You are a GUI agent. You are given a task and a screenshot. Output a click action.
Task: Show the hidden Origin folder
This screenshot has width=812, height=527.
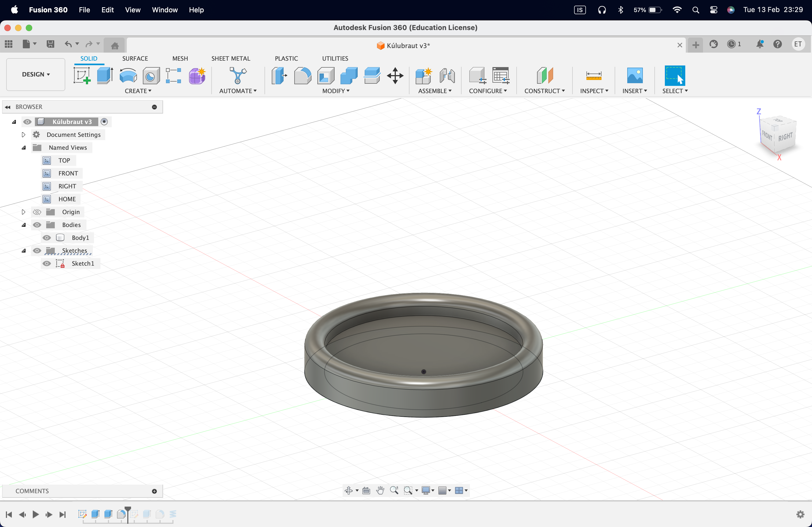pos(37,212)
